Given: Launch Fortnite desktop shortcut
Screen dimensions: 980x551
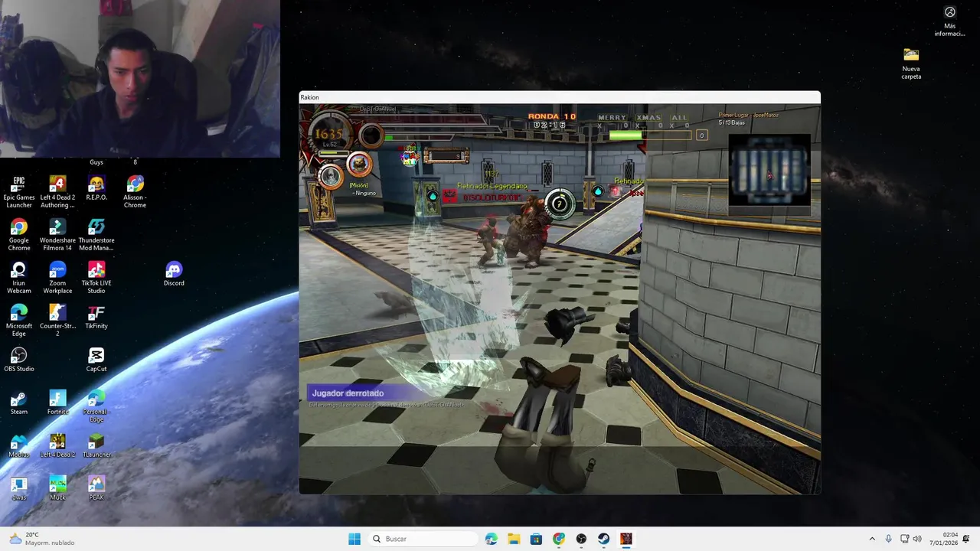Looking at the screenshot, I should point(57,403).
